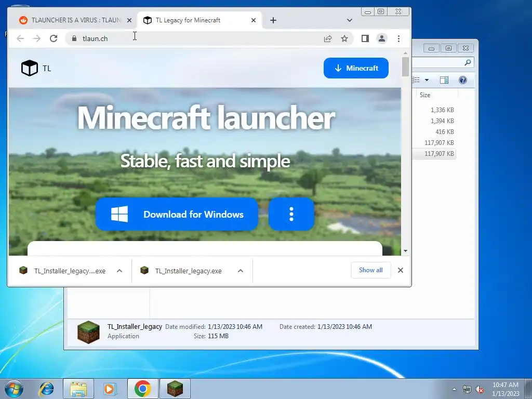Viewport: 532px width, 399px height.
Task: Close the TLAUNCHER IS A VIRUS tab
Action: [x=129, y=20]
